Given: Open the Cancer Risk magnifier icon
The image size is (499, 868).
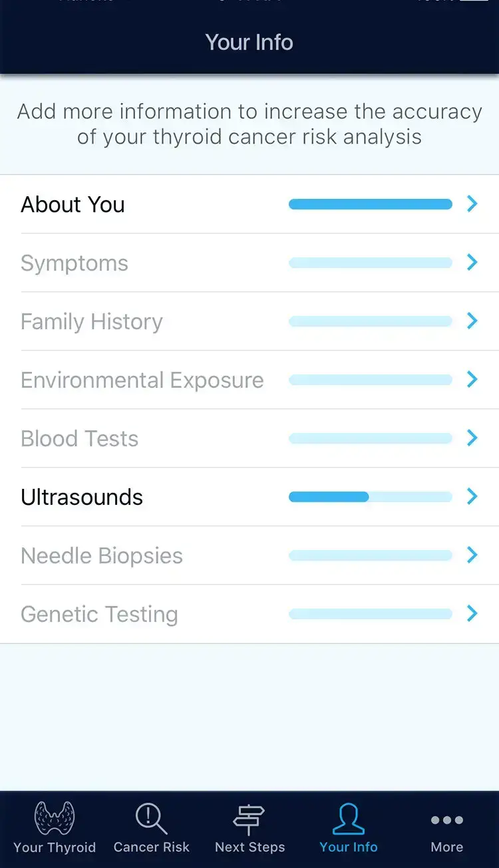Looking at the screenshot, I should [151, 818].
